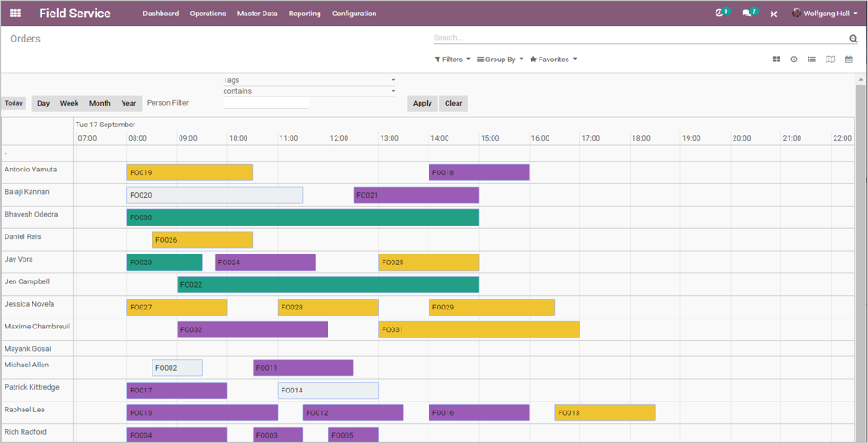Screen dimensions: 868x443
Task: Open the contains operator selector
Action: (x=309, y=91)
